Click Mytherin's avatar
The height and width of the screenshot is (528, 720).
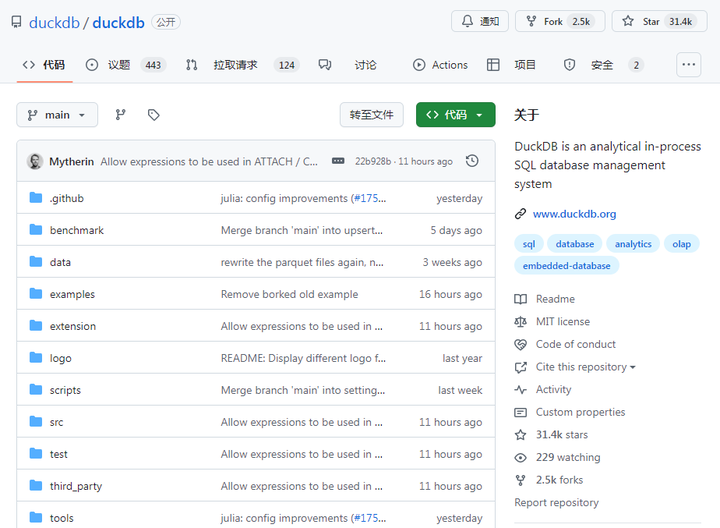pyautogui.click(x=35, y=161)
